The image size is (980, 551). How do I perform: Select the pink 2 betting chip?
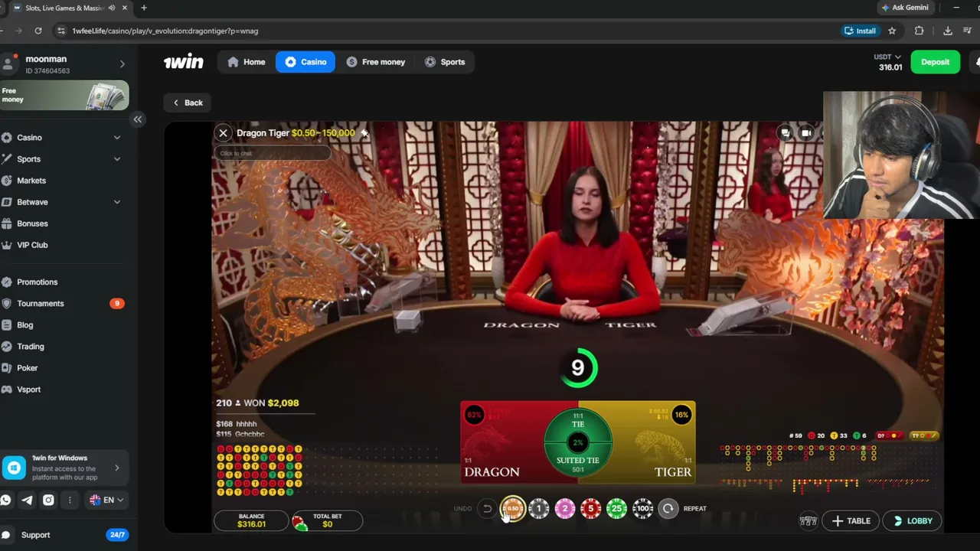(565, 509)
